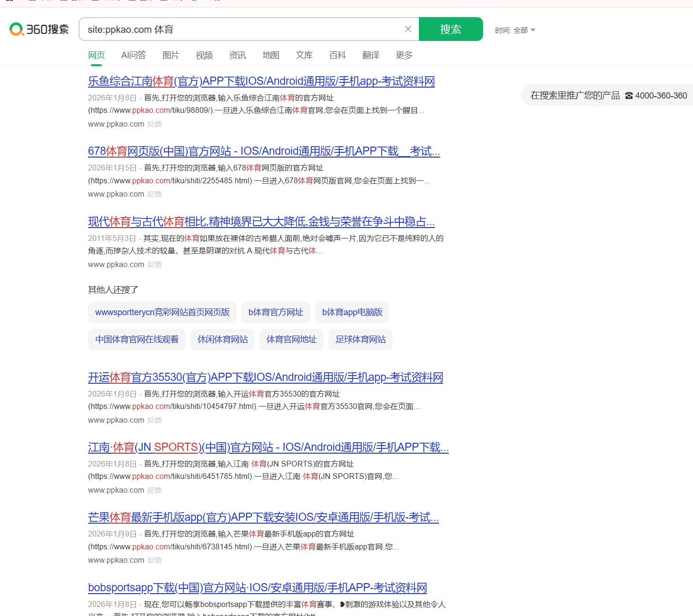Click www.ppkao.com under the 乐鱼综合江南体育 result
This screenshot has height=616, width=693.
[x=116, y=124]
